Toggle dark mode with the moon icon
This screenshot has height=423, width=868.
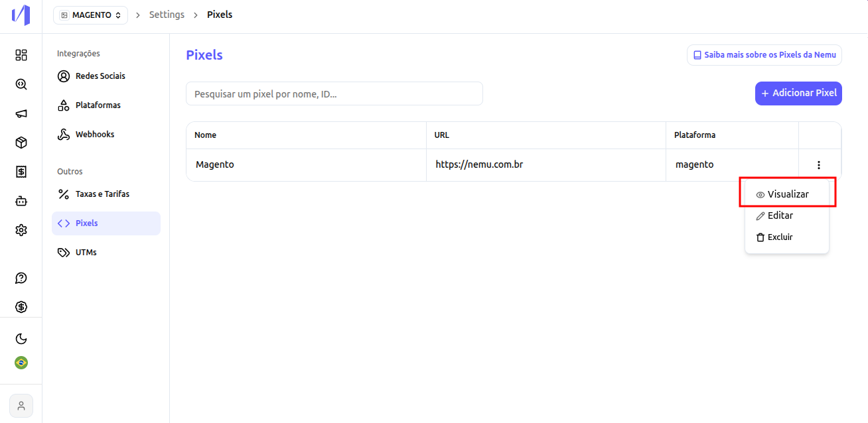(21, 339)
